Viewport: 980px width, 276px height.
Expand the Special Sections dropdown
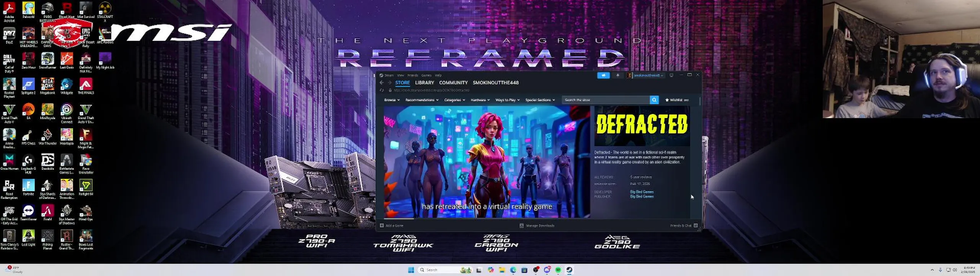coord(540,100)
